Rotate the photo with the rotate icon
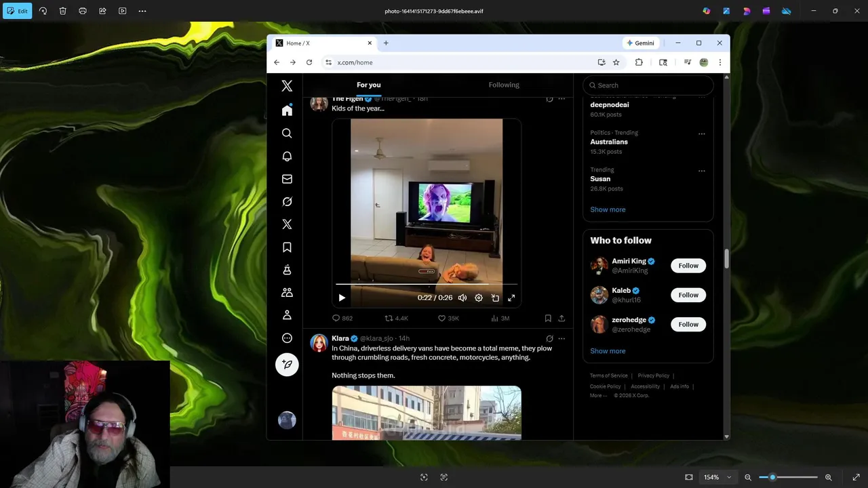 43,11
